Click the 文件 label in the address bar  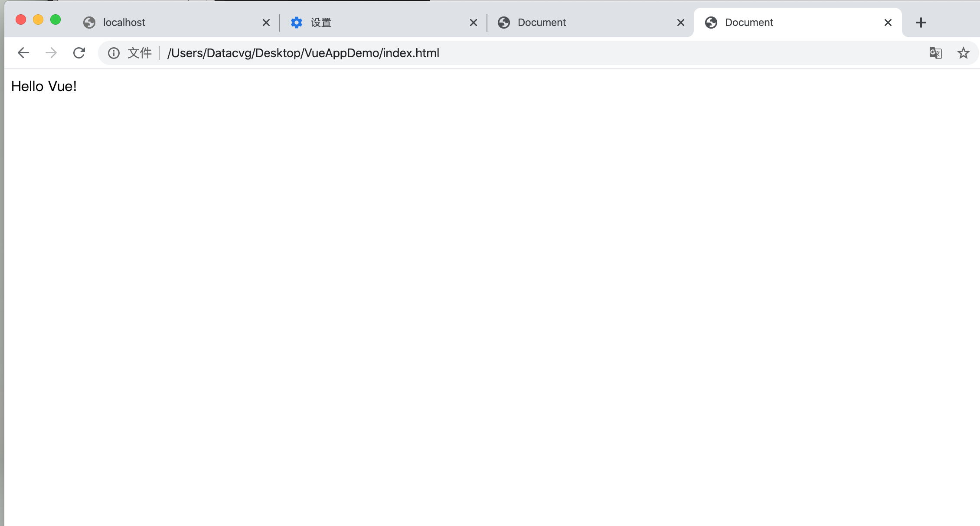[x=139, y=52]
